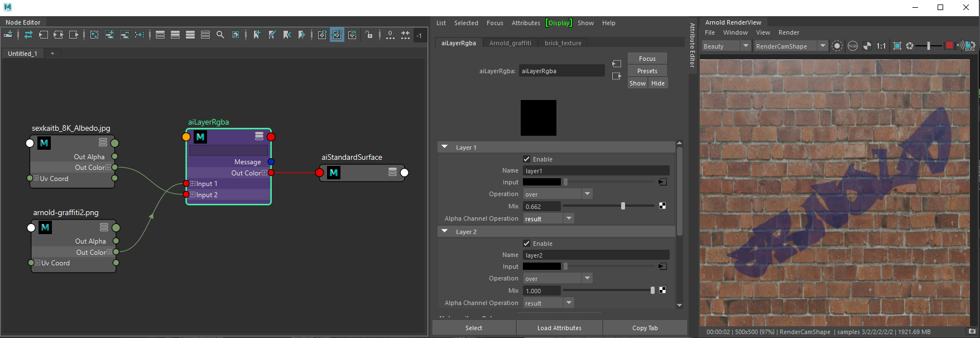Set nodes to connected view mode
Screen dimensions: 980x338
(x=175, y=35)
